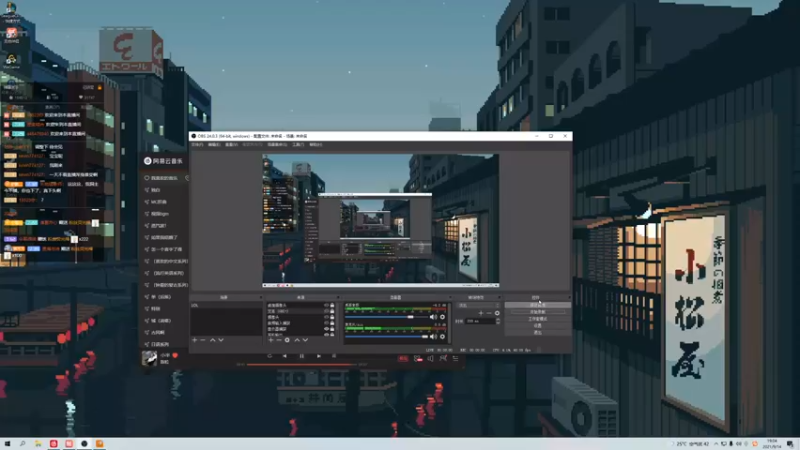Image resolution: width=800 pixels, height=450 pixels.
Task: Open the Edit menu in OBS
Action: (x=214, y=145)
